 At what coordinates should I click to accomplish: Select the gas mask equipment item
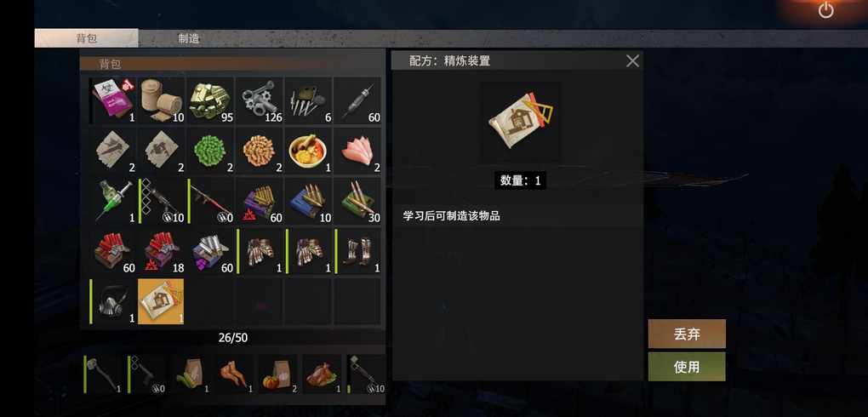[113, 301]
